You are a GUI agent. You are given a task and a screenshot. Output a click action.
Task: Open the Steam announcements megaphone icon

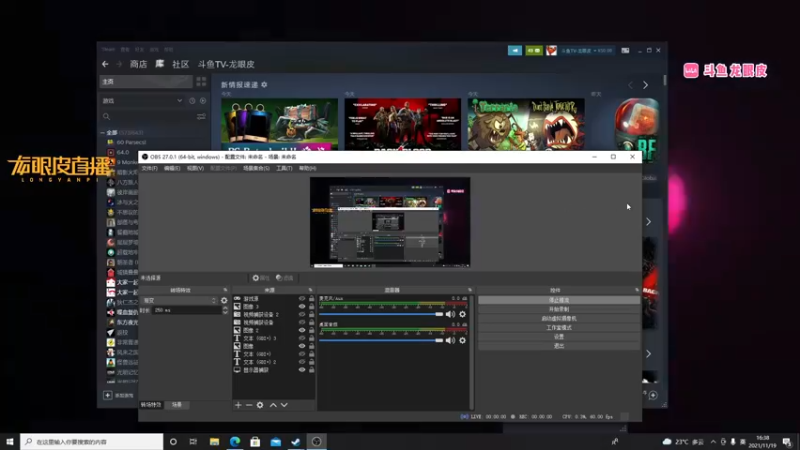515,51
